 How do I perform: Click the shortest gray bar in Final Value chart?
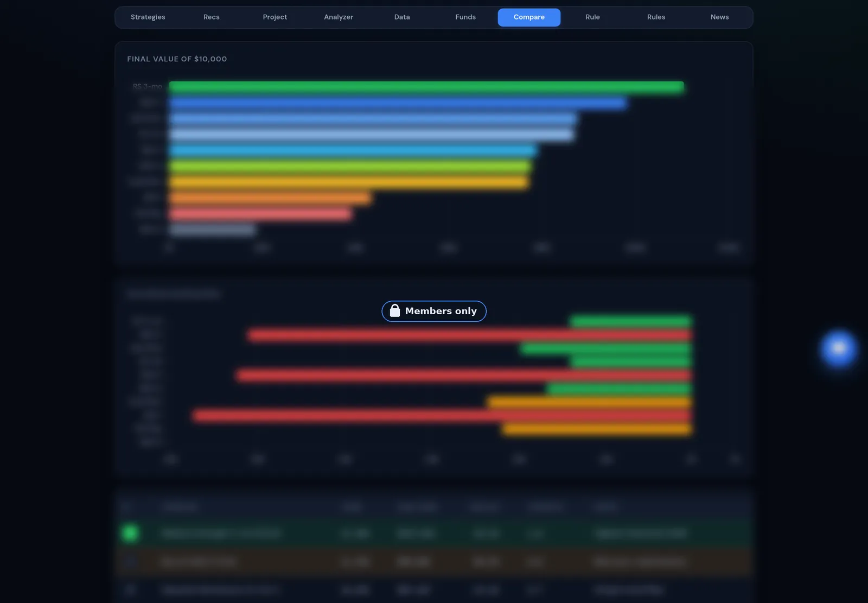coord(212,230)
